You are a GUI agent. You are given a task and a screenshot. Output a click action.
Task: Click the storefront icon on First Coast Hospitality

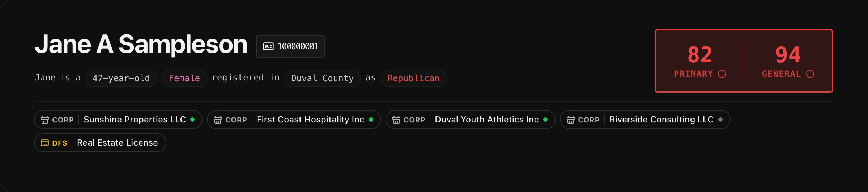218,120
